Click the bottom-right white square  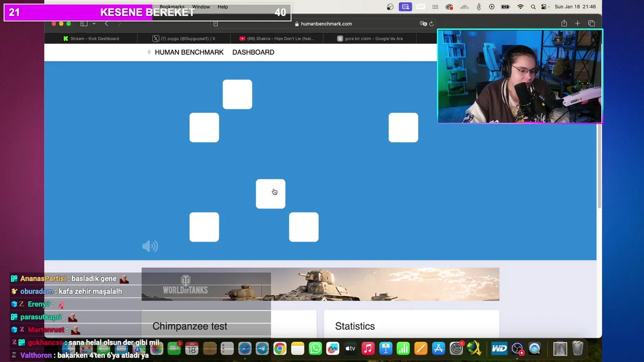pos(304,227)
